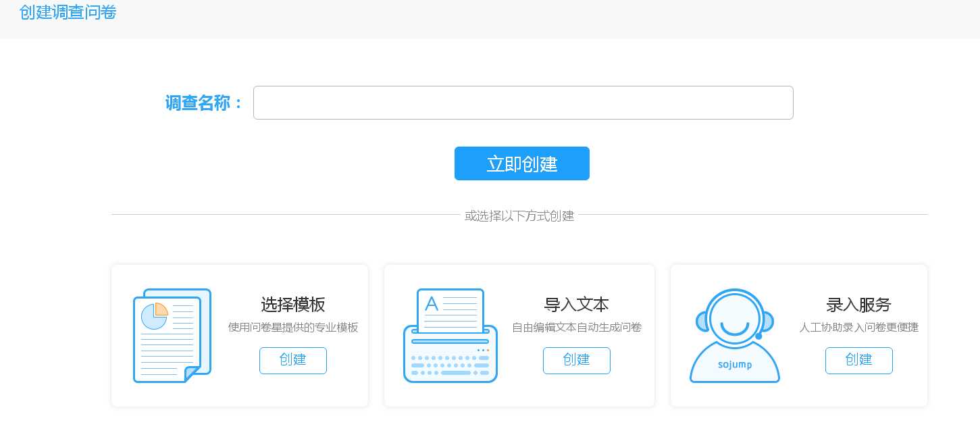This screenshot has height=435, width=980.
Task: Click the 创建调查问卷 page title
Action: (x=68, y=12)
